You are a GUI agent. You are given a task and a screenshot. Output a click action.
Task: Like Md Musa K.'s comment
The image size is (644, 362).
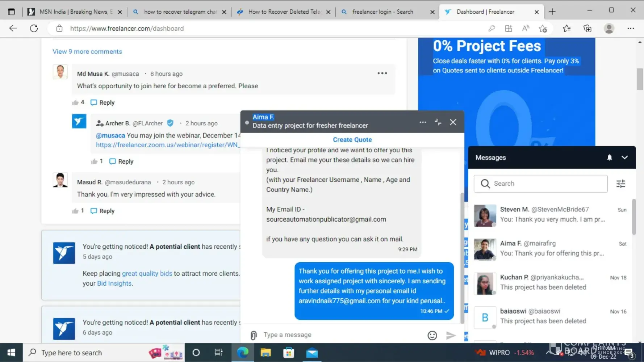point(75,102)
